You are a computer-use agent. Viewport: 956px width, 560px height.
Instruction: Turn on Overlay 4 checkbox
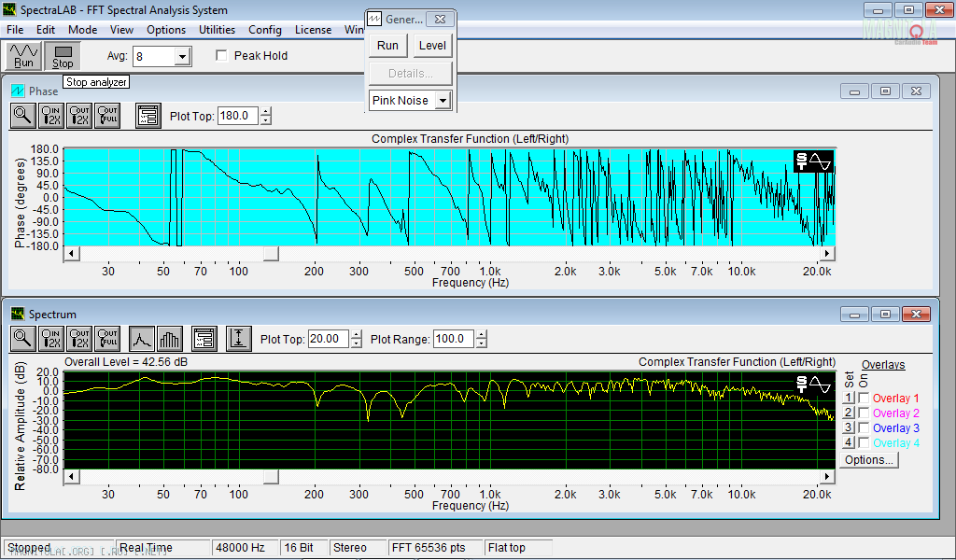(x=864, y=443)
